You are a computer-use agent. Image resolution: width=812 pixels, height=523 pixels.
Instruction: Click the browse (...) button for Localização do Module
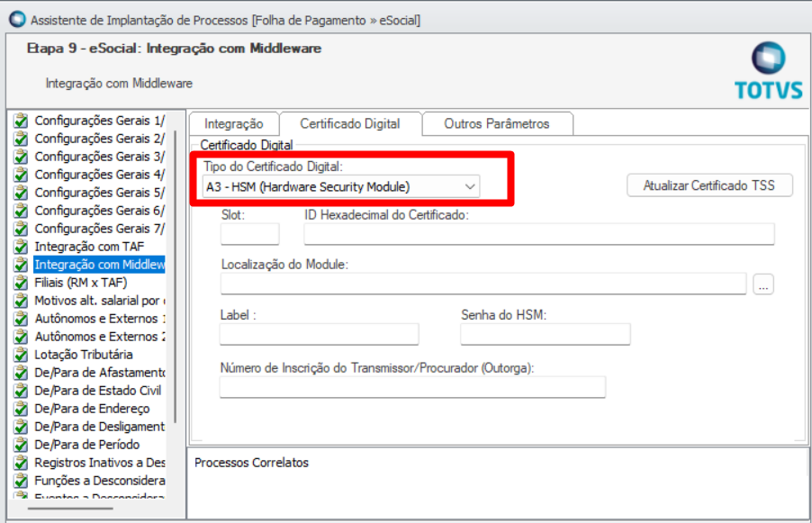tap(763, 284)
